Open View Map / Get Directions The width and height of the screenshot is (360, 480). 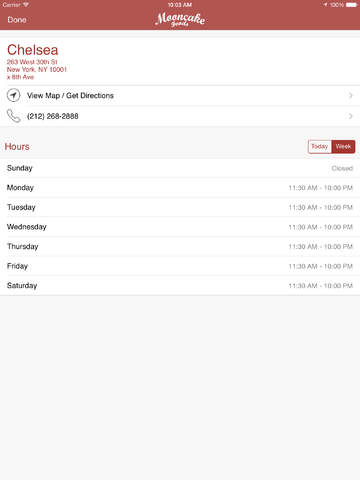pos(180,96)
